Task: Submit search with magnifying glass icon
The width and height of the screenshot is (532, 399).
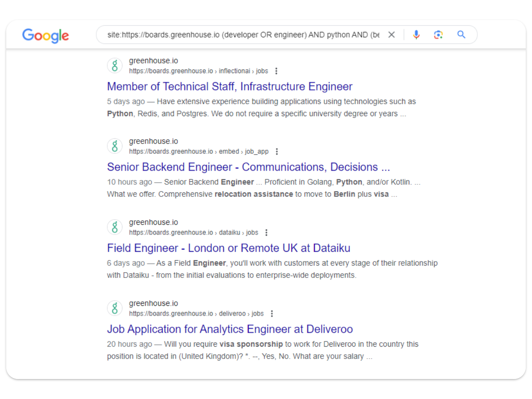Action: coord(462,35)
